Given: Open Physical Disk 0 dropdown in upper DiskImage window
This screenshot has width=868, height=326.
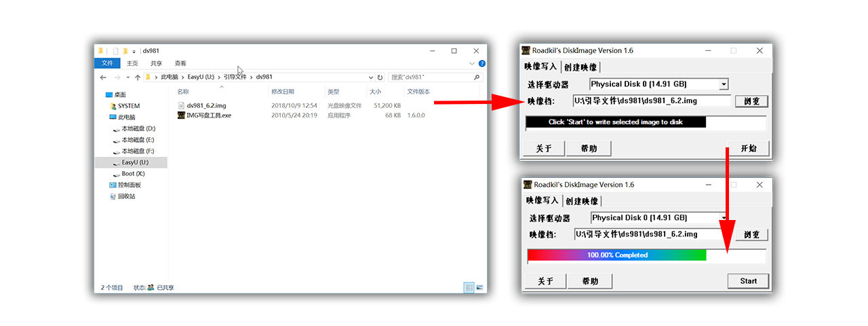Looking at the screenshot, I should click(724, 85).
